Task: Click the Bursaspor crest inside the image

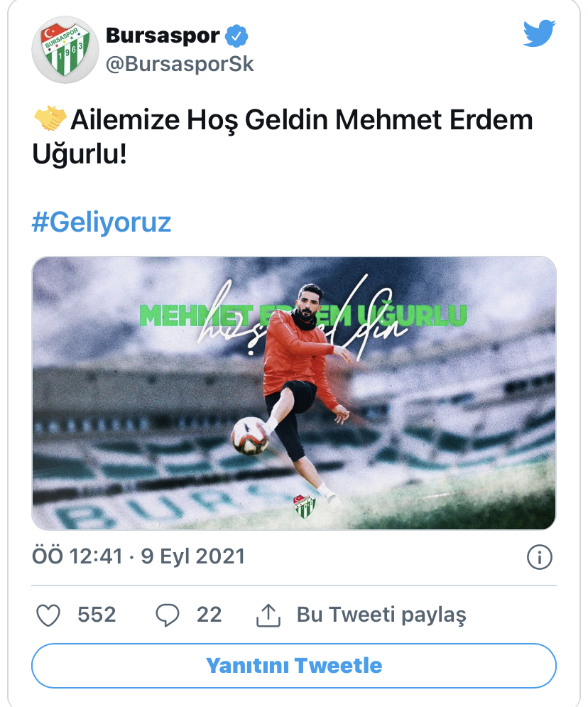Action: [305, 507]
